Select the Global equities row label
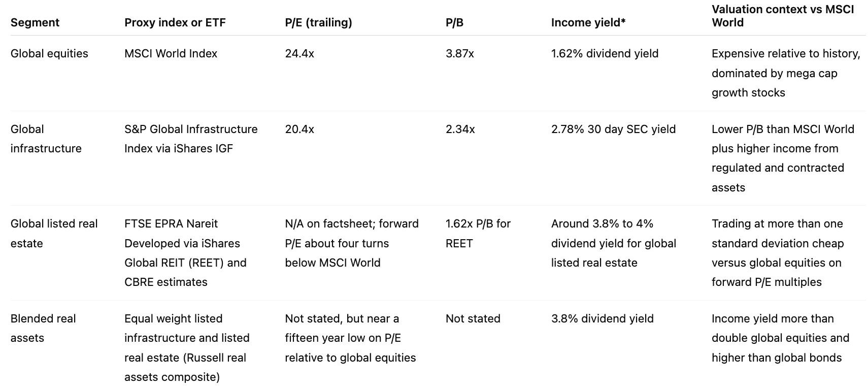The image size is (868, 388). click(x=49, y=53)
